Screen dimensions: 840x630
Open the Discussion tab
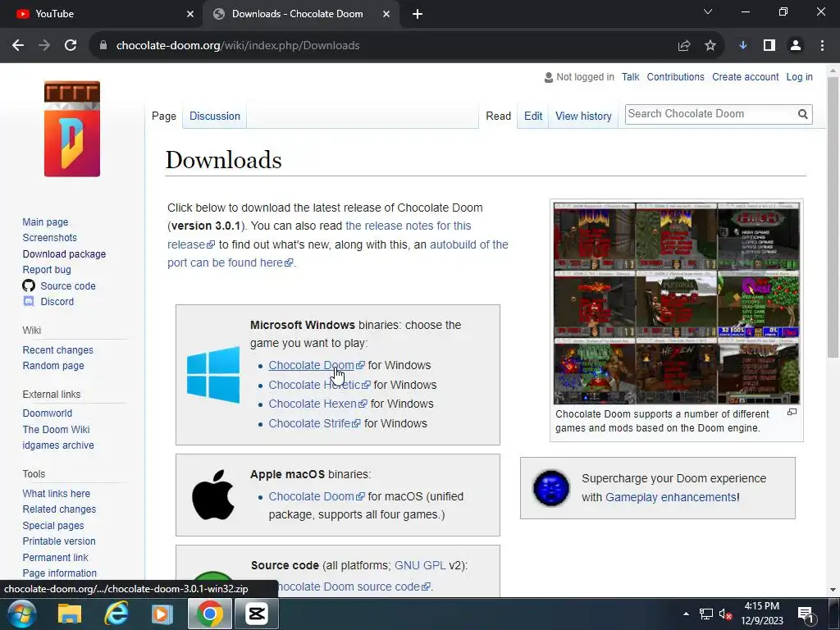coord(215,116)
